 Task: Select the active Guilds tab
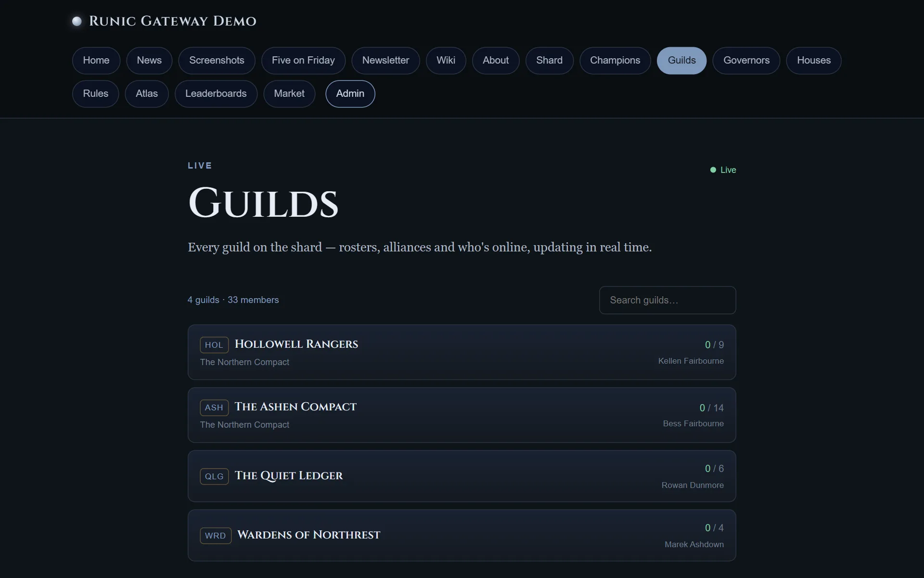tap(681, 61)
